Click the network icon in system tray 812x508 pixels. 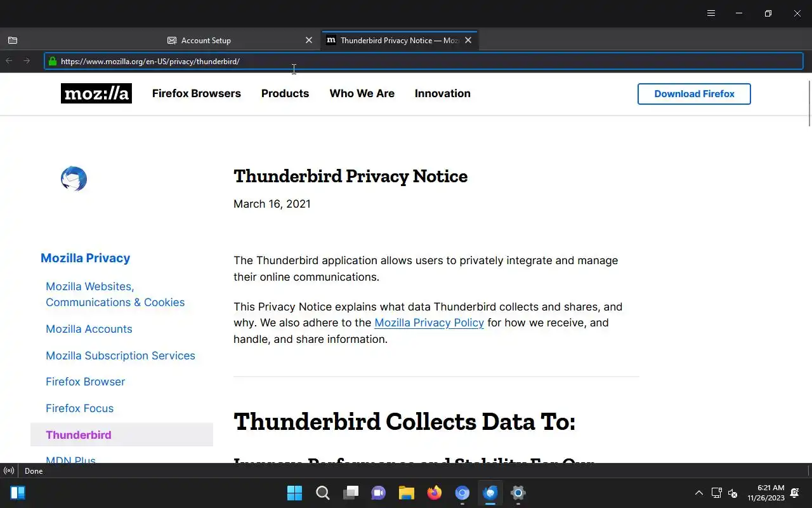pyautogui.click(x=717, y=493)
